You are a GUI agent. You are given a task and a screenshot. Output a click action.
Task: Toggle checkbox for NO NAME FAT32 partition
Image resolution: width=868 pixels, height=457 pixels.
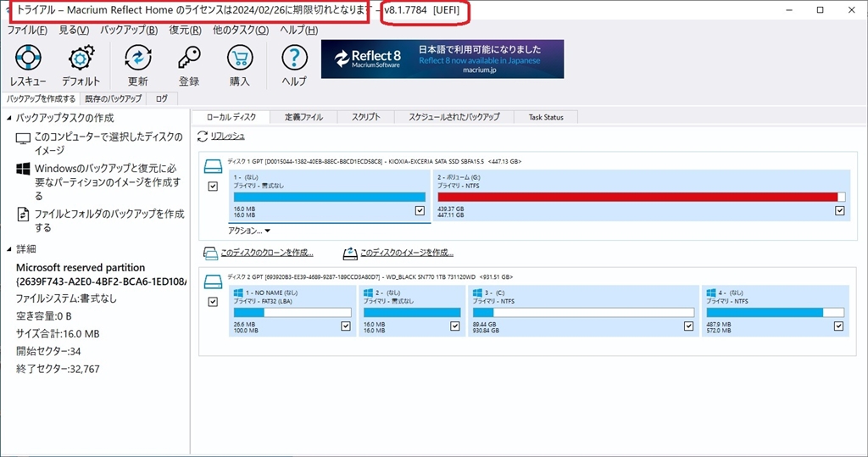(x=346, y=326)
